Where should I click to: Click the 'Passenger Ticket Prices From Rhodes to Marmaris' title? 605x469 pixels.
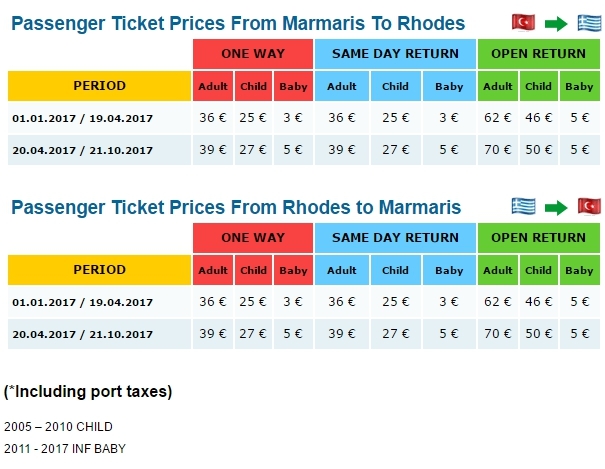[236, 208]
